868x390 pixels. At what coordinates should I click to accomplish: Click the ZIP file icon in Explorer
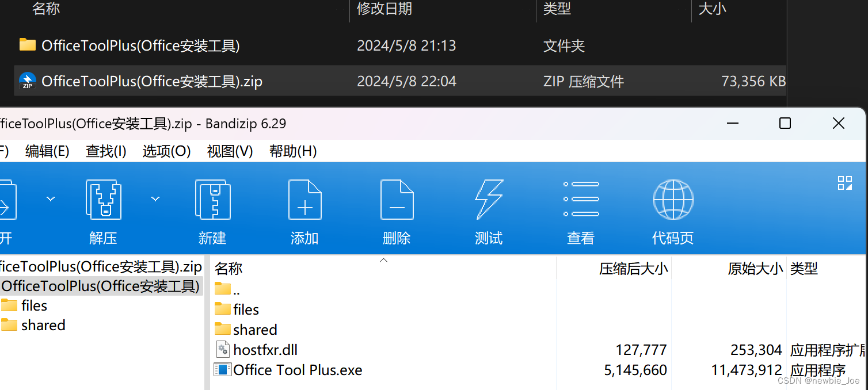tap(27, 81)
